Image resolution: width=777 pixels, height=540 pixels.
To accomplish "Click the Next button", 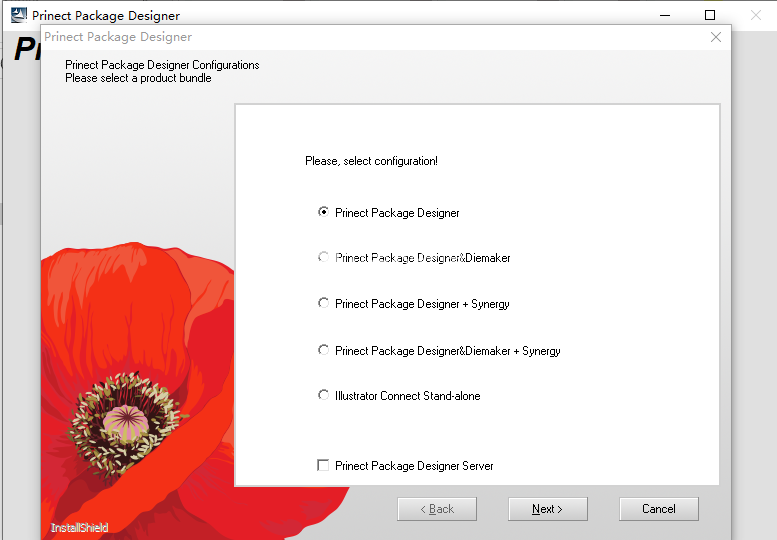I will (x=547, y=509).
